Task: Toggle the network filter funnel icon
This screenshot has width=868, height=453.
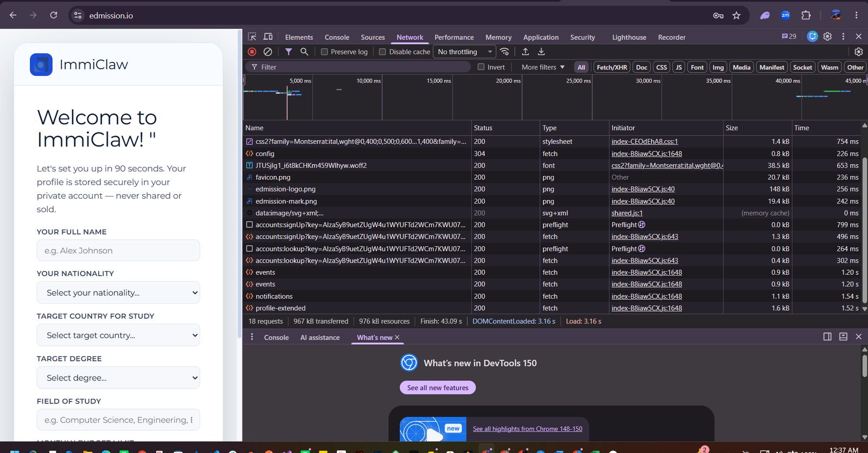Action: point(289,52)
